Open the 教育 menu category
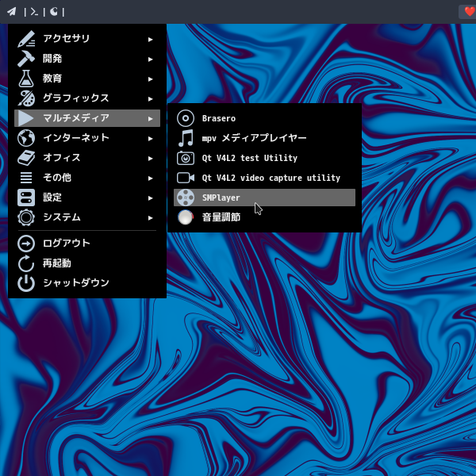The width and height of the screenshot is (476, 476). click(87, 79)
